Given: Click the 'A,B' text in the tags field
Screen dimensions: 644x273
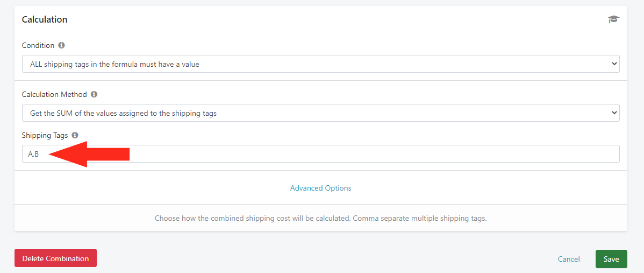Looking at the screenshot, I should coord(33,154).
